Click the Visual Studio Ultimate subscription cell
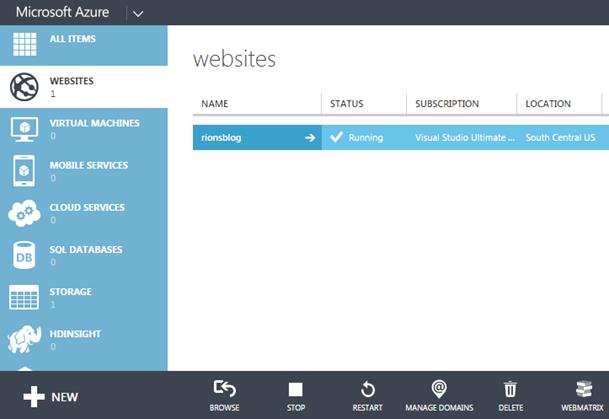This screenshot has height=419, width=609. [x=465, y=137]
